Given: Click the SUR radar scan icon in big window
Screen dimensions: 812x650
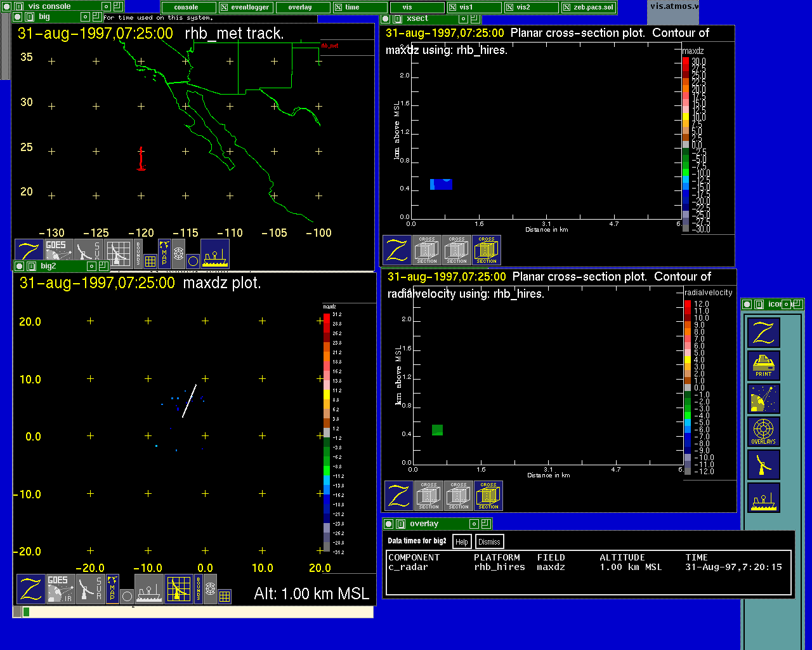Looking at the screenshot, I should [x=88, y=253].
